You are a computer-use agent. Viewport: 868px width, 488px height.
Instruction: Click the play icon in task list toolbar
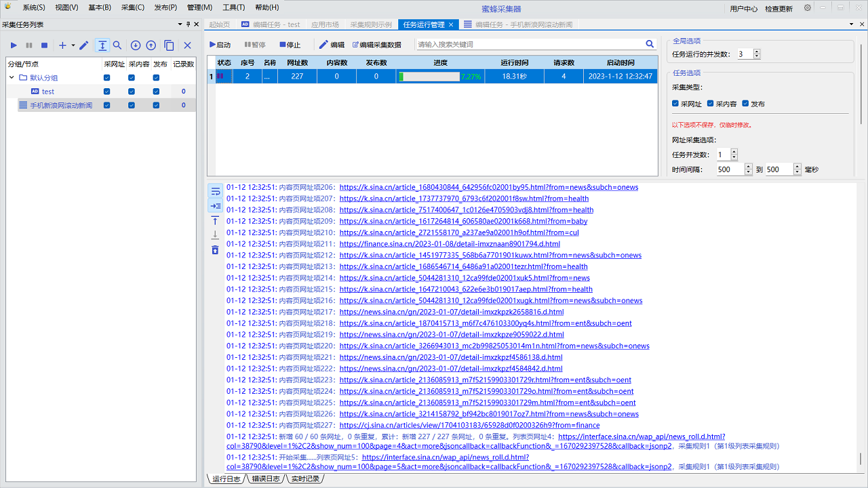pyautogui.click(x=14, y=45)
